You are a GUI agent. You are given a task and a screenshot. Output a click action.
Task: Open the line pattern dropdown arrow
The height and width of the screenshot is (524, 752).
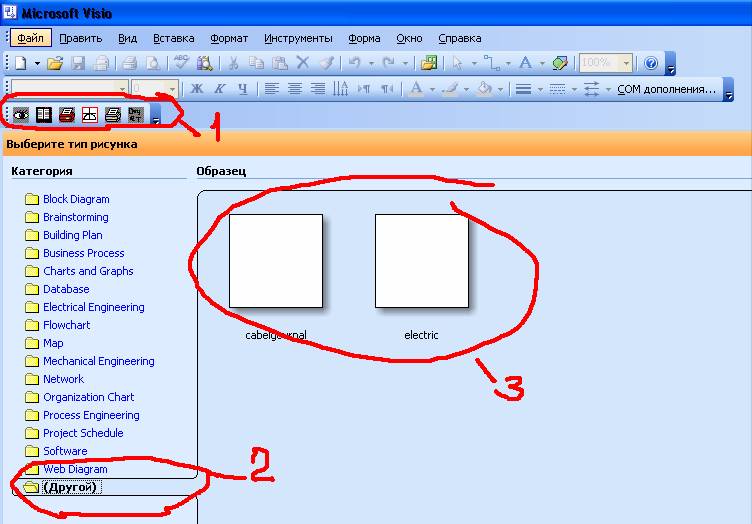pos(574,89)
